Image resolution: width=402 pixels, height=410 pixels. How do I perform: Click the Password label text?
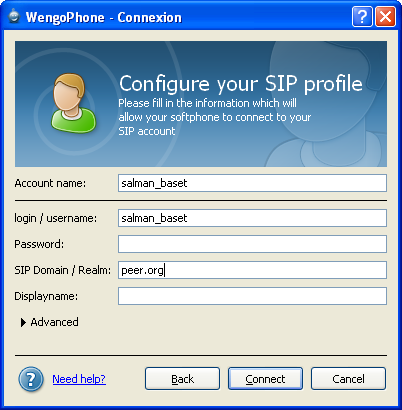[39, 244]
